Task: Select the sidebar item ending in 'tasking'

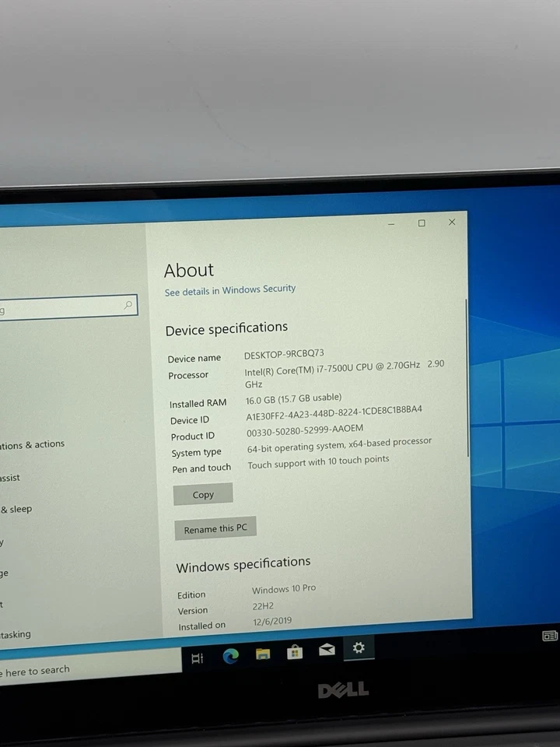Action: coord(16,635)
